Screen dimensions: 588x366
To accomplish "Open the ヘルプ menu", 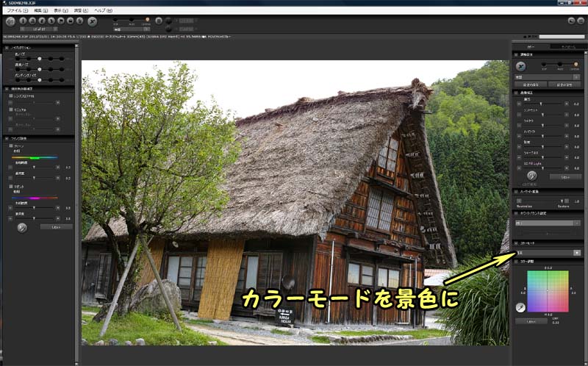I will (x=103, y=10).
